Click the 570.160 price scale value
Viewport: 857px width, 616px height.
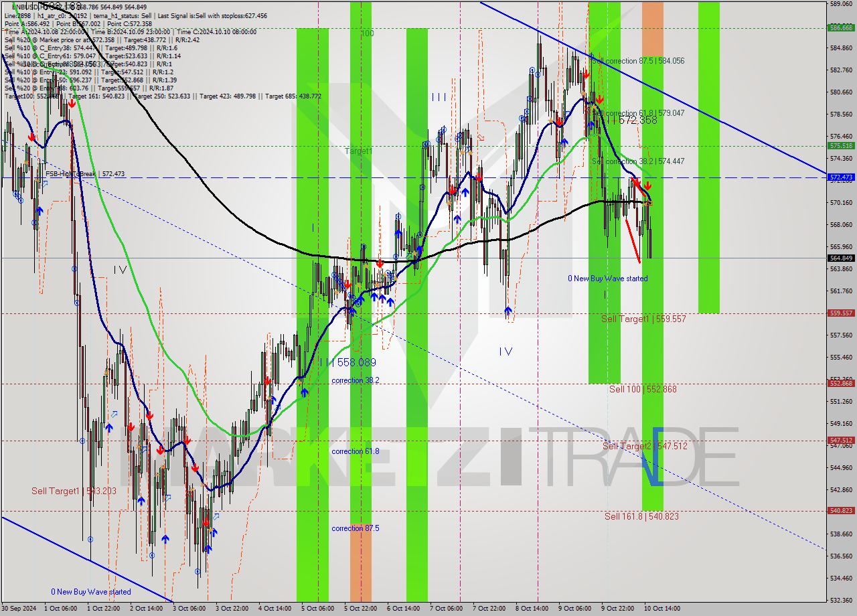tap(841, 202)
